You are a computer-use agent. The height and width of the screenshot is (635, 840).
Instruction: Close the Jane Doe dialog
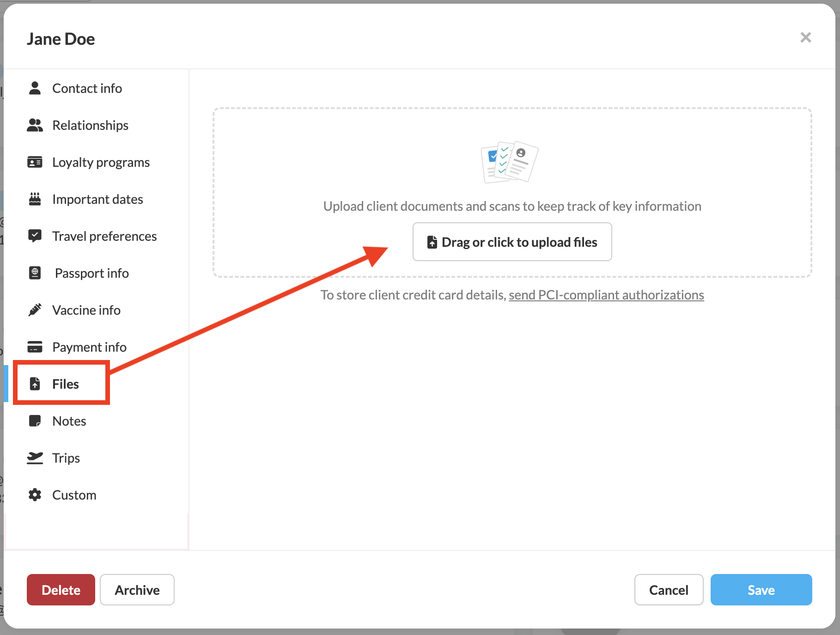[805, 37]
